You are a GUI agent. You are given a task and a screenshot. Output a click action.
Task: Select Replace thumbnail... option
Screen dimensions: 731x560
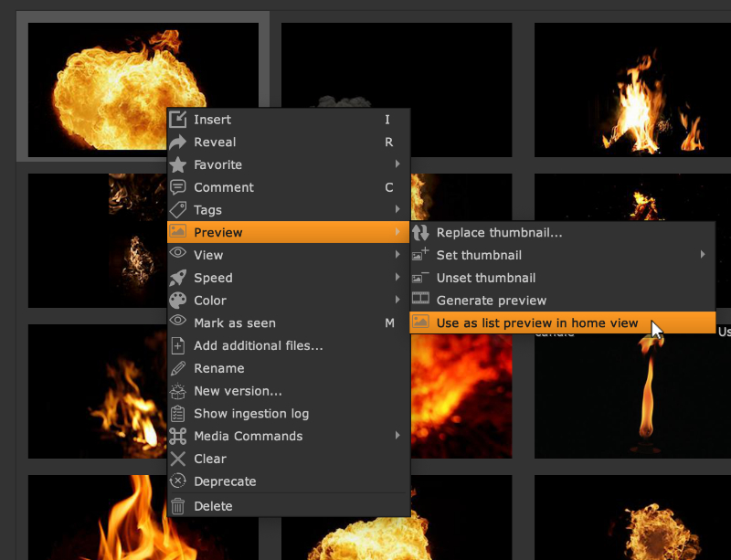(x=499, y=233)
